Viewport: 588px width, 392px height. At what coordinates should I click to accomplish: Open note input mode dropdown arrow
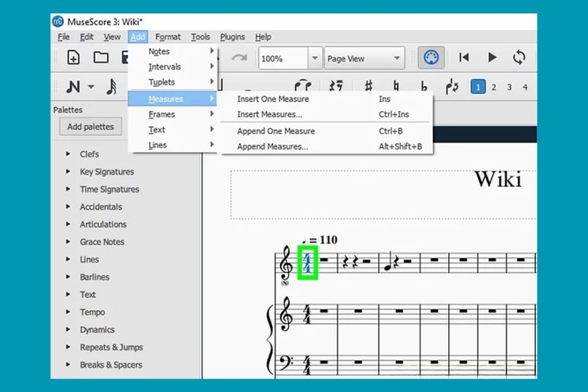click(x=90, y=87)
